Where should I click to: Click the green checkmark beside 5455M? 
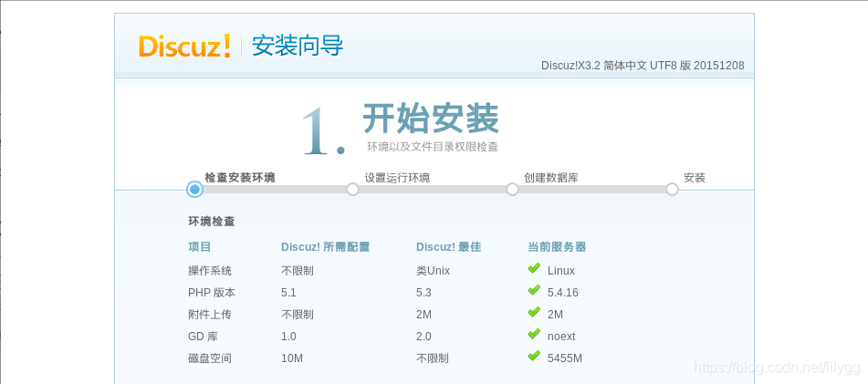point(534,356)
